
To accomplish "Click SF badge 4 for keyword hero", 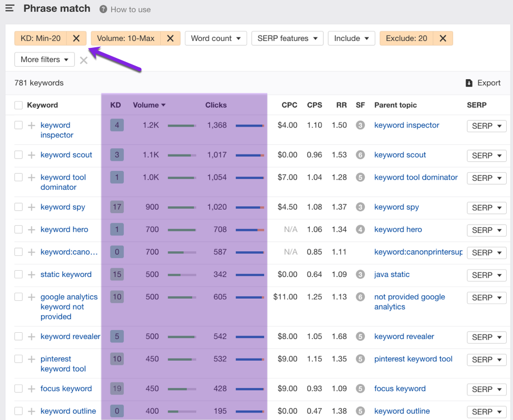I will click(360, 230).
